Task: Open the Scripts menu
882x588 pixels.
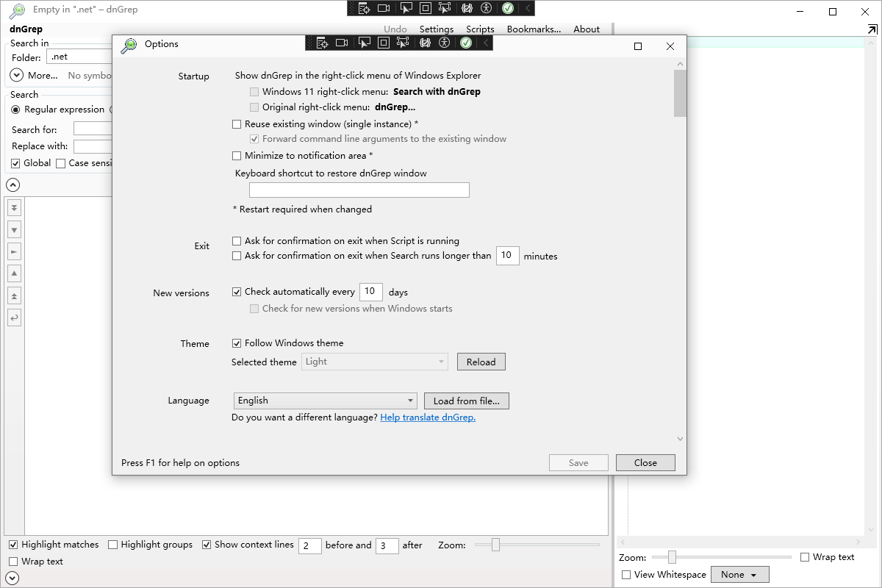Action: click(x=480, y=29)
